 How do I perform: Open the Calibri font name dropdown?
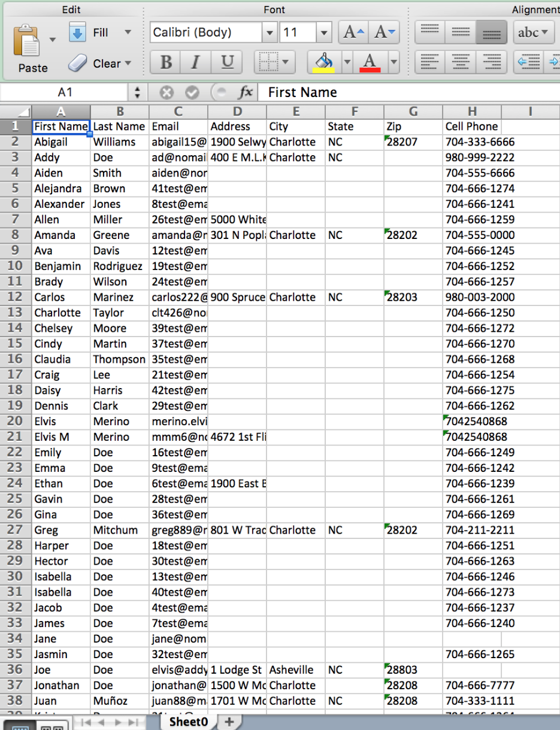click(x=269, y=32)
